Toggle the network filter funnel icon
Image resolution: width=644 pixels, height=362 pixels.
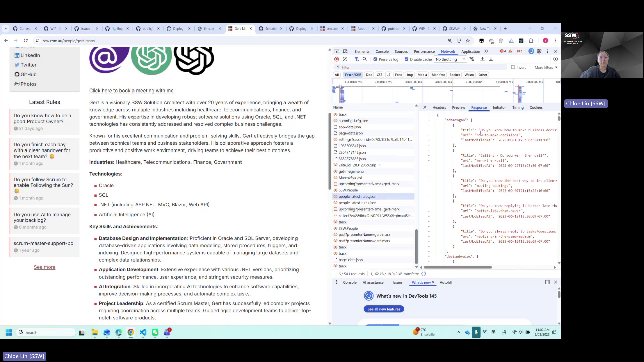click(356, 59)
